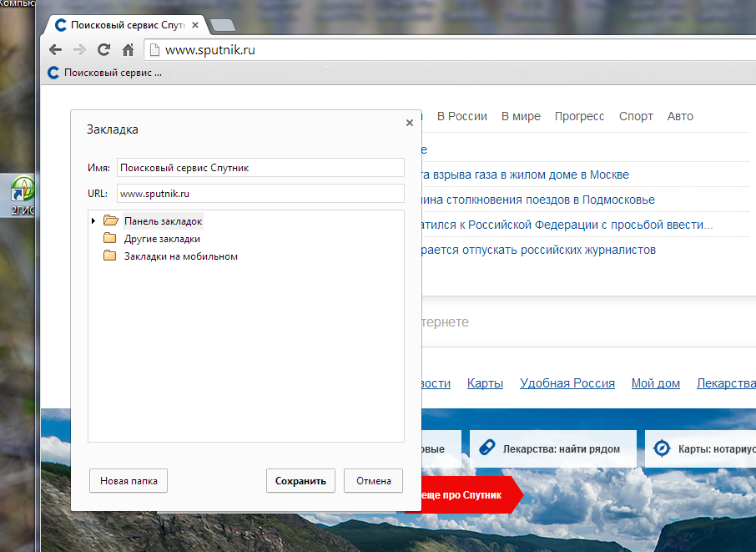
Task: Click the Мой дом link
Action: click(x=656, y=383)
